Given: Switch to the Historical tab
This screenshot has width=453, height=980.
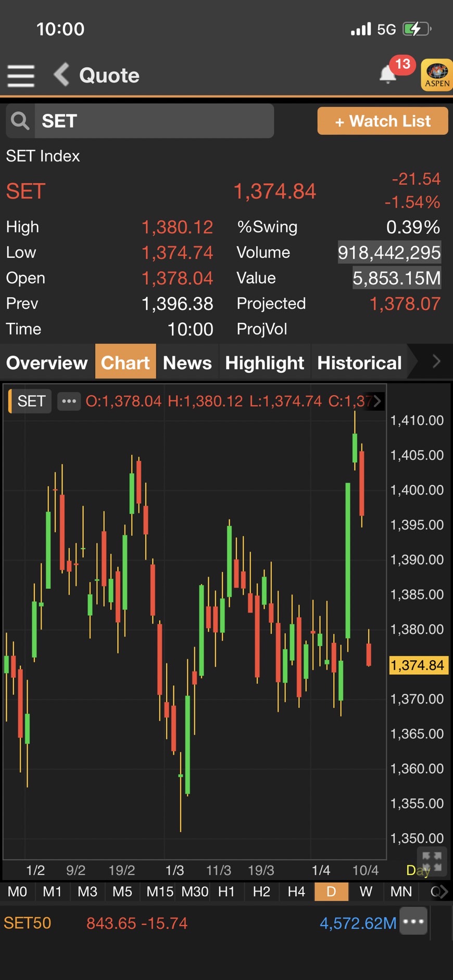Looking at the screenshot, I should [x=359, y=362].
